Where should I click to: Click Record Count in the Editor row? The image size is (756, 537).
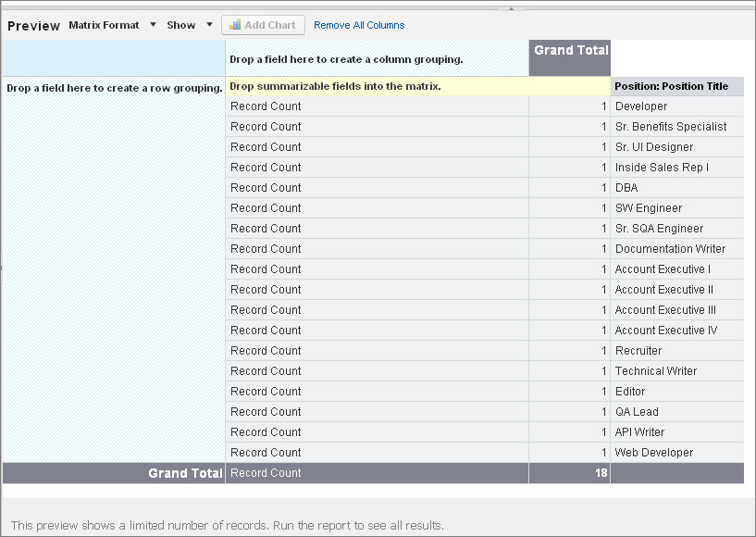coord(266,392)
